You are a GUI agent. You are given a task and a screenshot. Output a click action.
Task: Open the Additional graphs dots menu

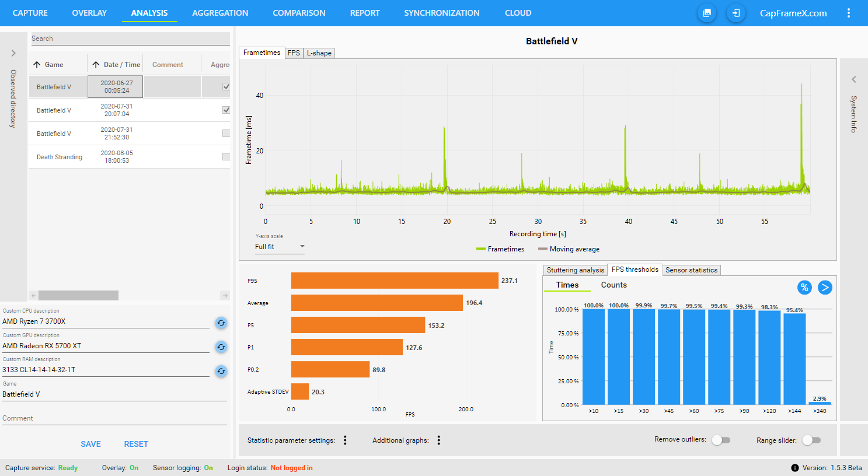click(438, 440)
